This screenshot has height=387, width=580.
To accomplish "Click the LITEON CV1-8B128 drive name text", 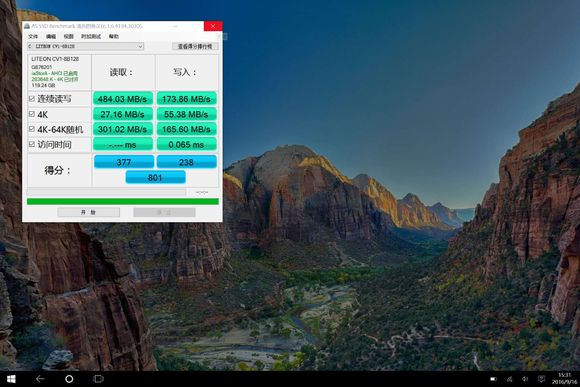I will (x=55, y=59).
